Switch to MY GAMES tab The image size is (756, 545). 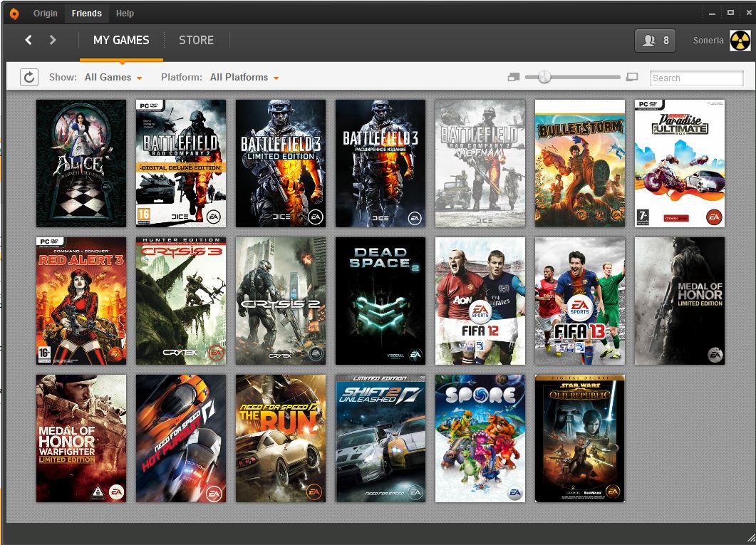(121, 40)
